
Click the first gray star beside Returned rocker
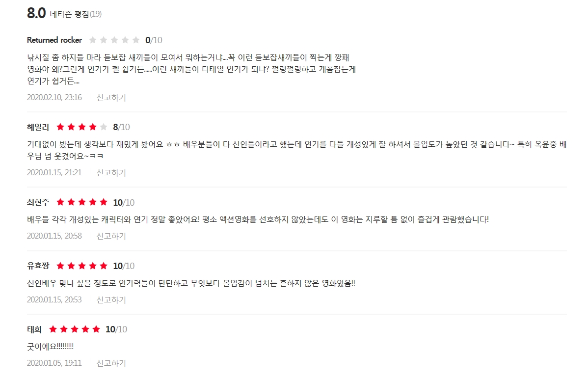[93, 40]
